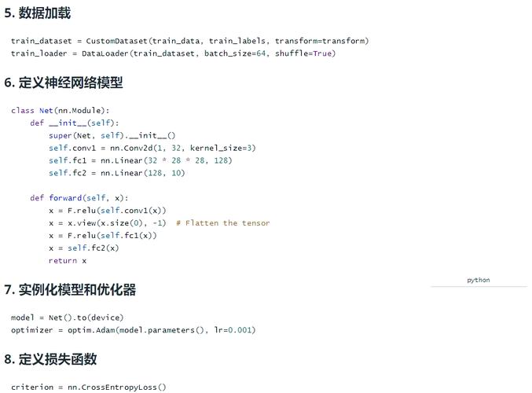Viewport: 532px width, 393px height.
Task: Click the "def forward(self, x):" line
Action: pyautogui.click(x=79, y=198)
